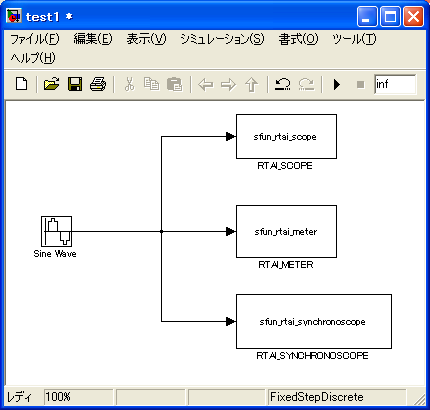This screenshot has width=430, height=410.
Task: Stop simulation with square stop icon
Action: tap(360, 84)
